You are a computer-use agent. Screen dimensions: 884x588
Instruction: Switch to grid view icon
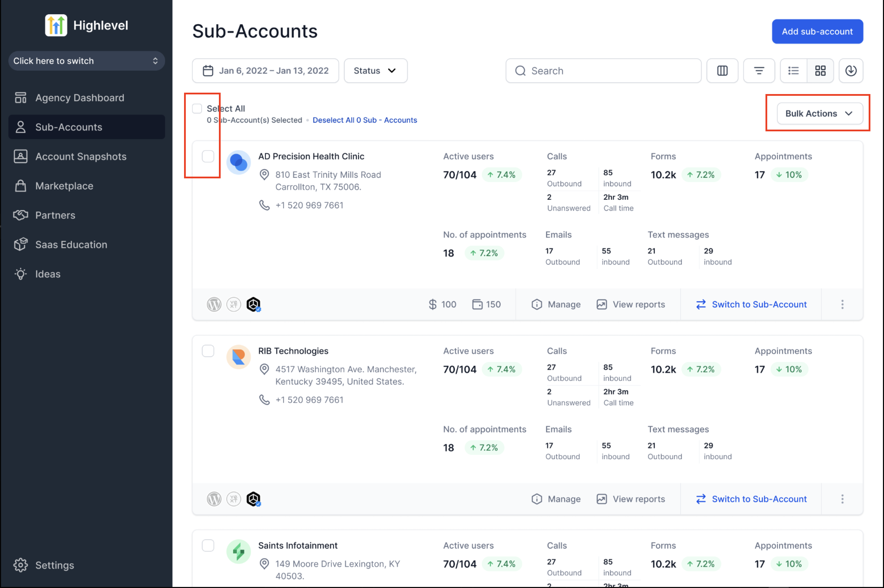820,70
